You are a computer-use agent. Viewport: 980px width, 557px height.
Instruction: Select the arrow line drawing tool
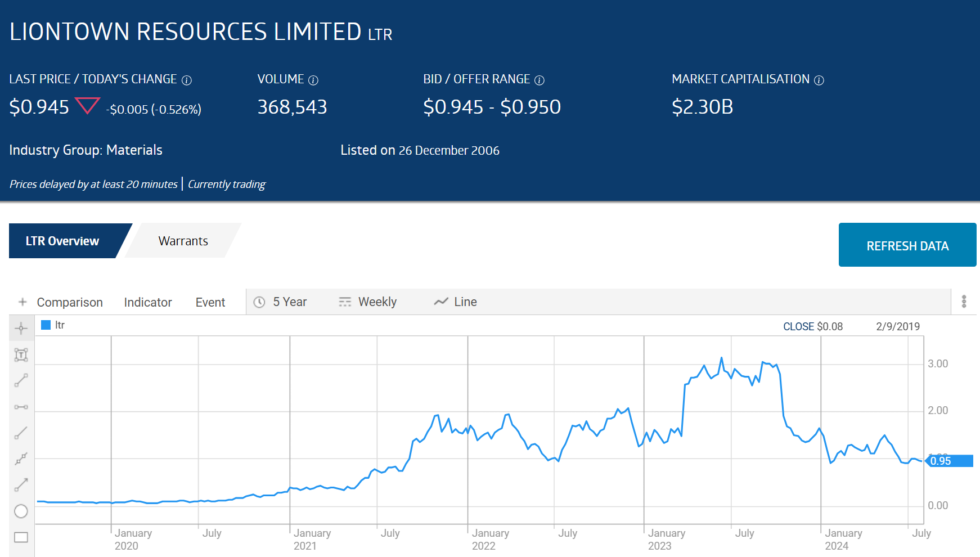click(x=21, y=484)
